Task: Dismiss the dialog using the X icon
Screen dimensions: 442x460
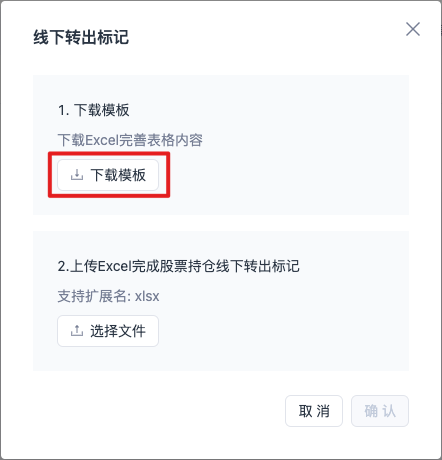Action: click(413, 29)
